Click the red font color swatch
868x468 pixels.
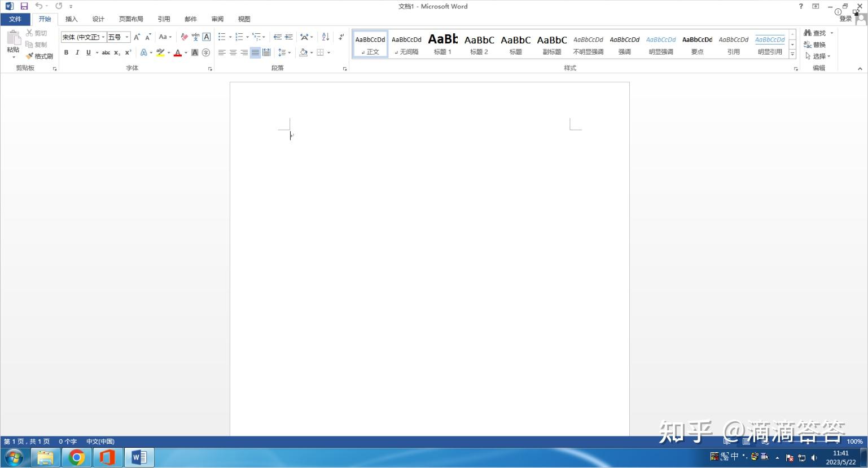tap(177, 52)
